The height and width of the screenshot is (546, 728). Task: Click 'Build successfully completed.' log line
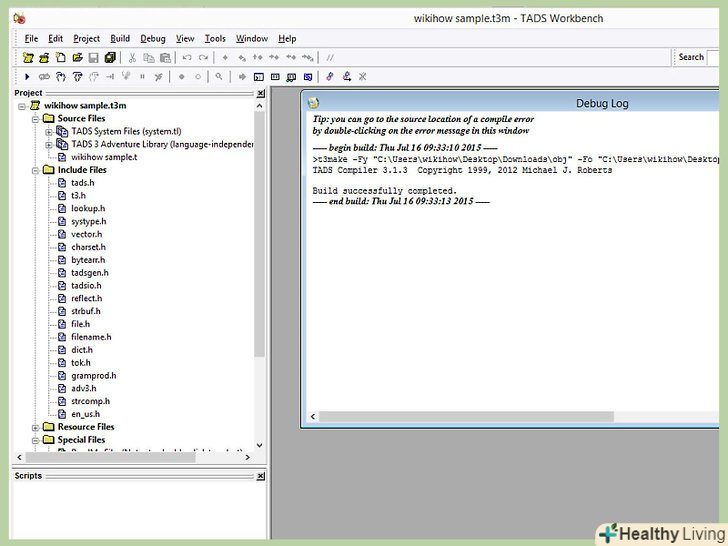[x=384, y=191]
